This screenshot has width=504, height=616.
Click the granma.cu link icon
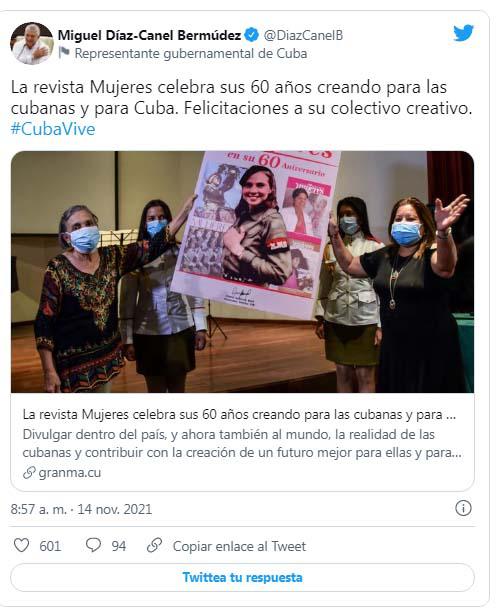29,473
